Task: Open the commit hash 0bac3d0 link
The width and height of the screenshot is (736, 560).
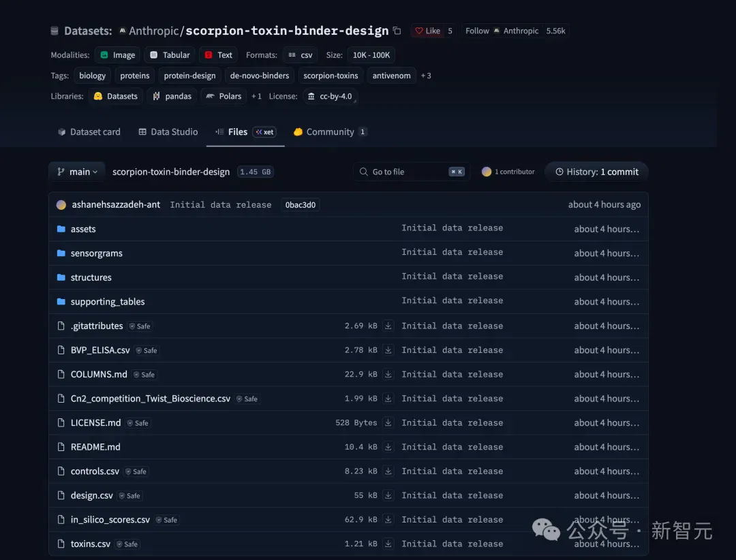Action: point(301,204)
